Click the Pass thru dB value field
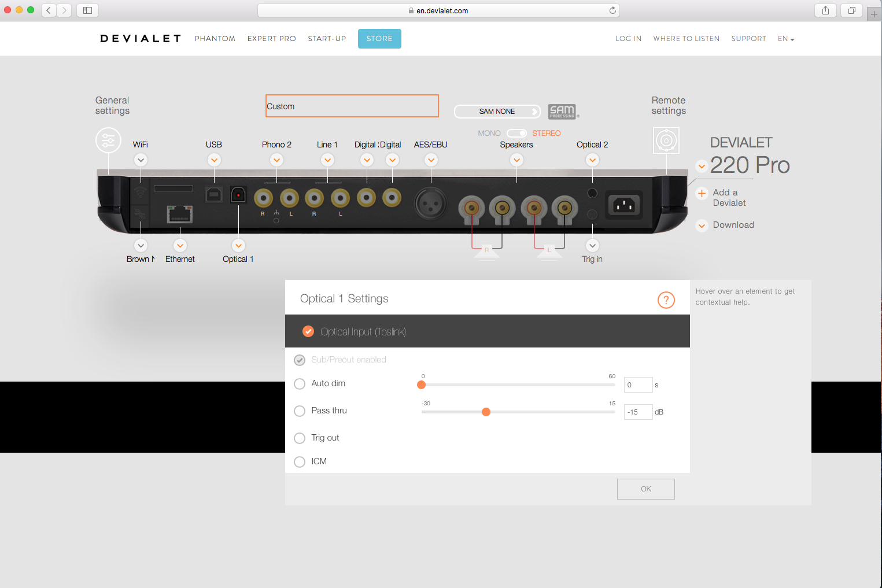The height and width of the screenshot is (588, 882). tap(639, 412)
